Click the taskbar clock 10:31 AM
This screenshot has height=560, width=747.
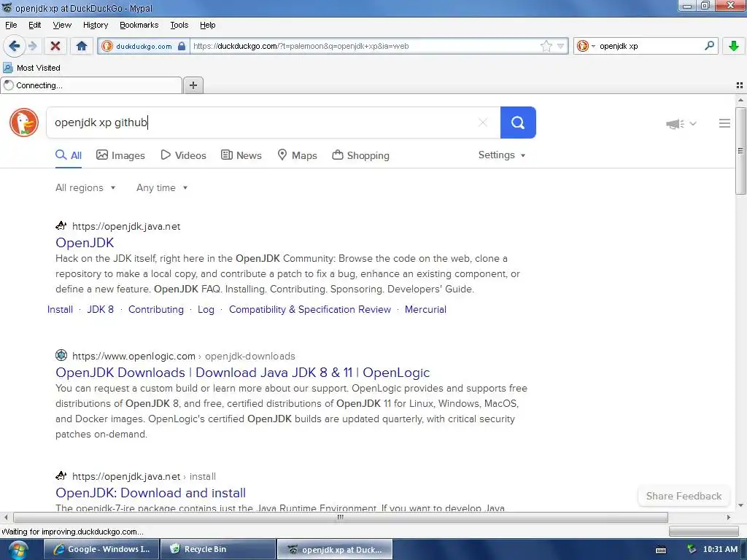tap(720, 549)
